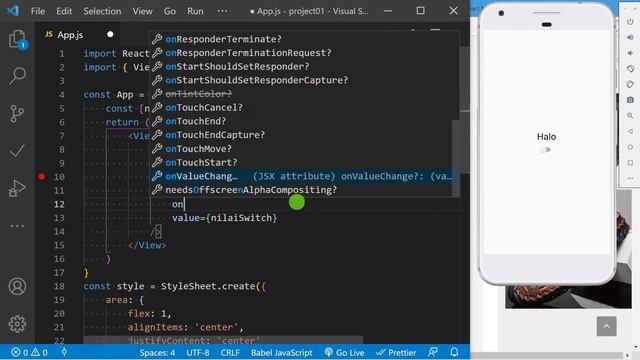Click Go Live in status bar

(344, 352)
